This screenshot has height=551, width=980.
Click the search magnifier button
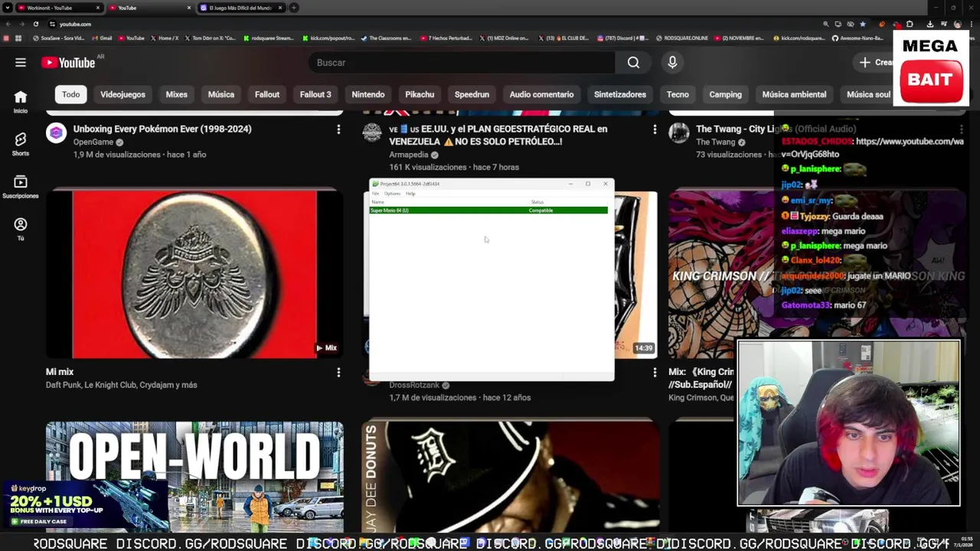pyautogui.click(x=633, y=63)
